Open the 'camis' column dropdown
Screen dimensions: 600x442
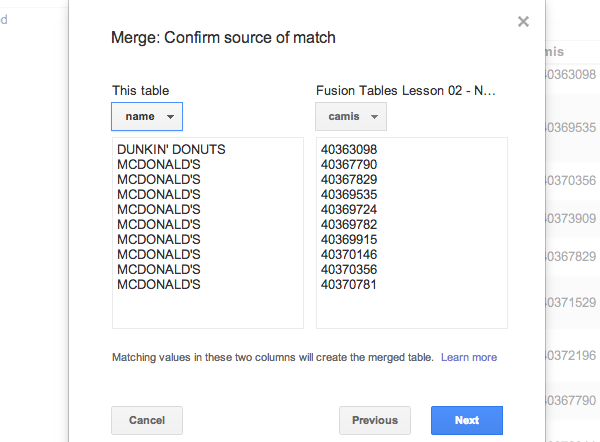coord(351,116)
